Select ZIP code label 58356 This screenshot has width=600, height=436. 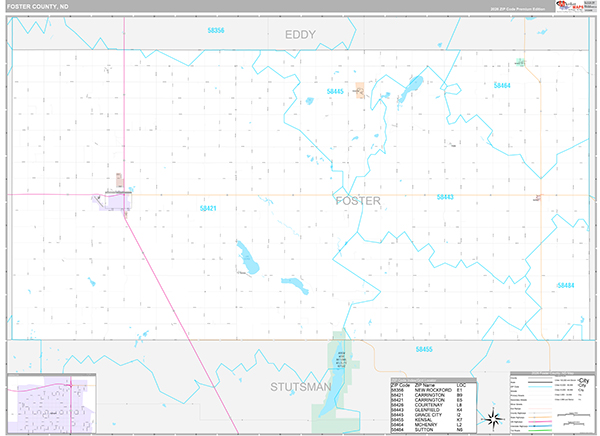[213, 32]
